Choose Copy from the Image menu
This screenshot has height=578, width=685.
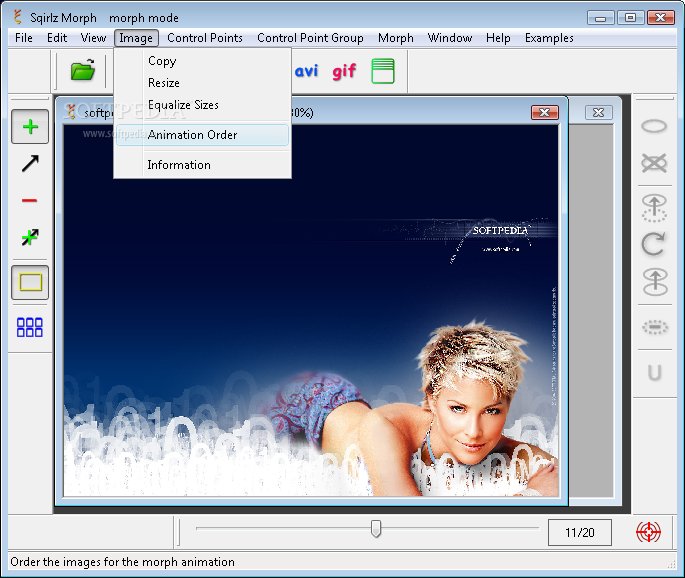point(202,61)
